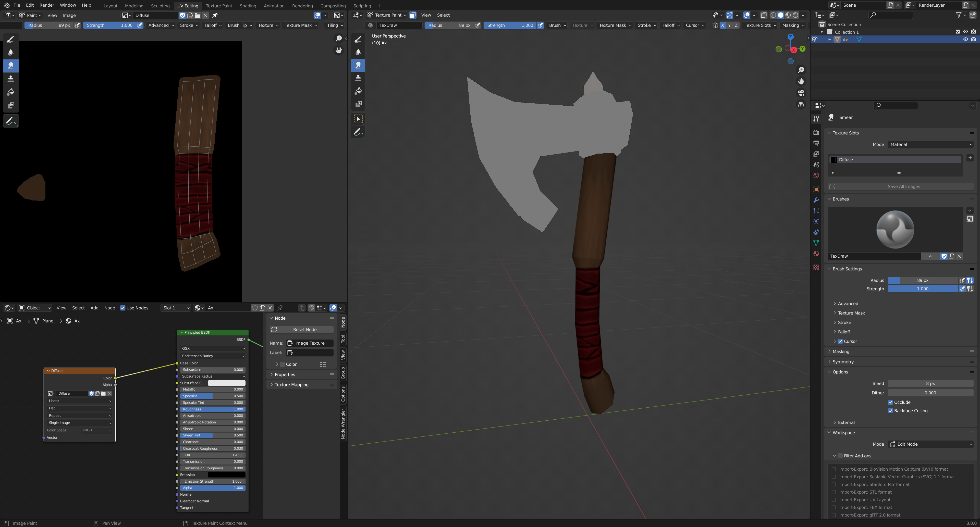Toggle the Use Nodes checkbox
This screenshot has height=527, width=980.
tap(123, 308)
